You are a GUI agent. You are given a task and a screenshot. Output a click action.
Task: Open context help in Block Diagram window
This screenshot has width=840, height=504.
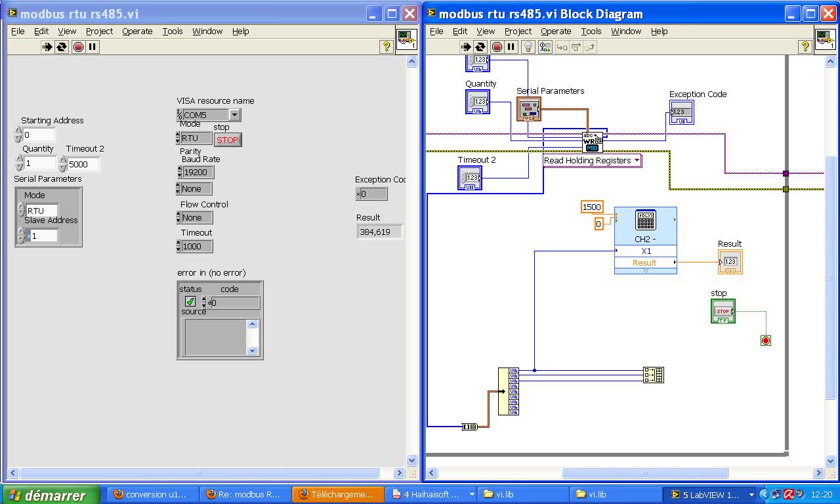point(805,47)
